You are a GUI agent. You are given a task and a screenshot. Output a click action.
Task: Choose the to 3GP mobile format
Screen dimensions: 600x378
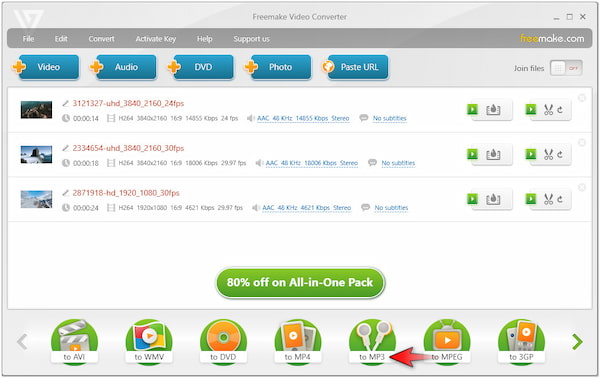point(521,342)
